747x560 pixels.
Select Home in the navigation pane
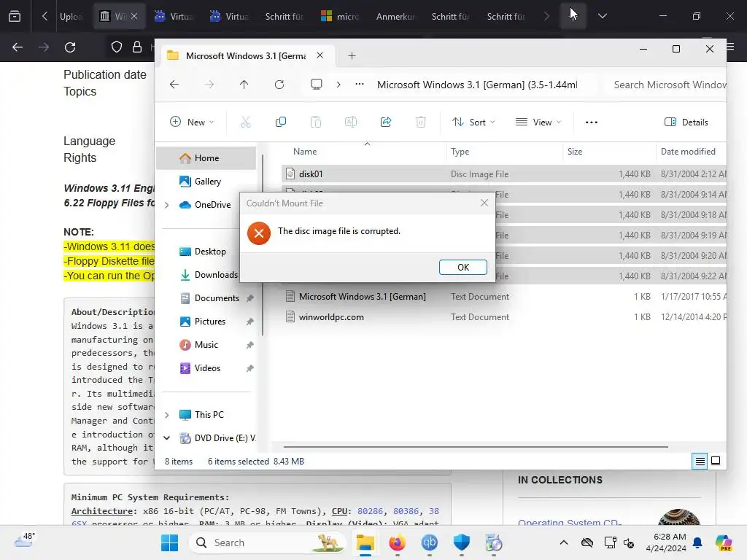(206, 158)
